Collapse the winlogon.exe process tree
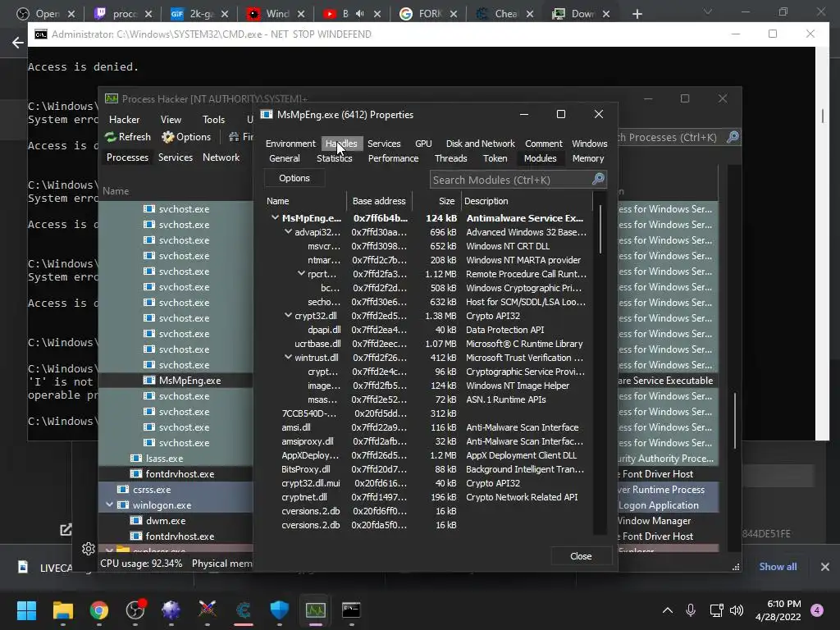 [110, 504]
